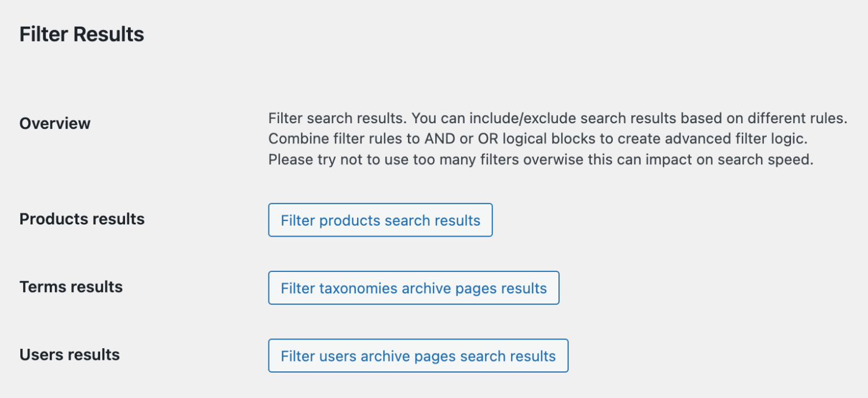
Task: Click the Terms results row label
Action: [x=71, y=287]
